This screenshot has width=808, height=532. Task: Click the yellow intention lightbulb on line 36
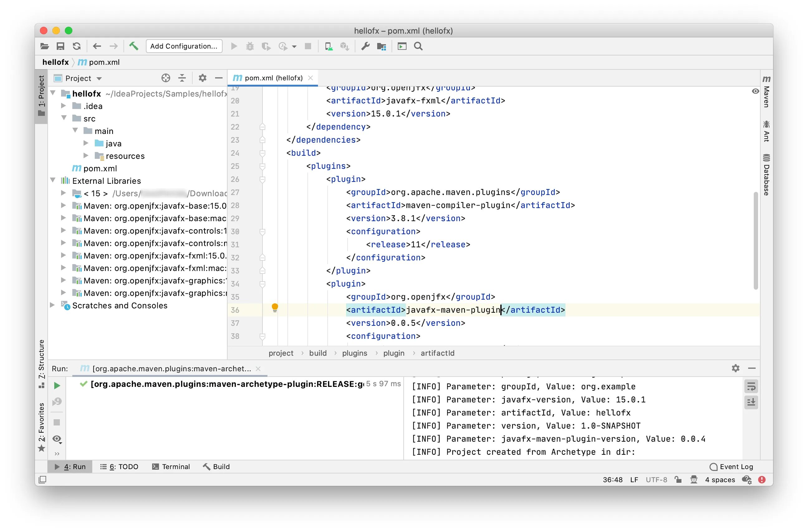(275, 307)
